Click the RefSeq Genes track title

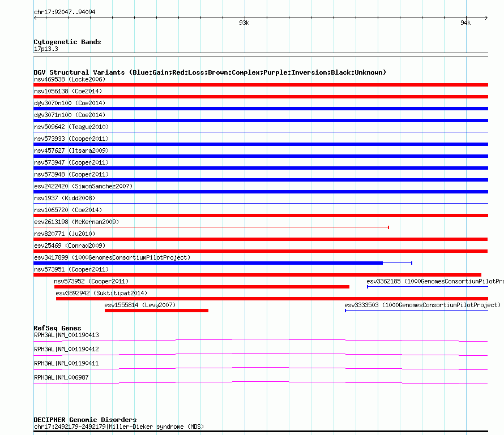point(58,328)
